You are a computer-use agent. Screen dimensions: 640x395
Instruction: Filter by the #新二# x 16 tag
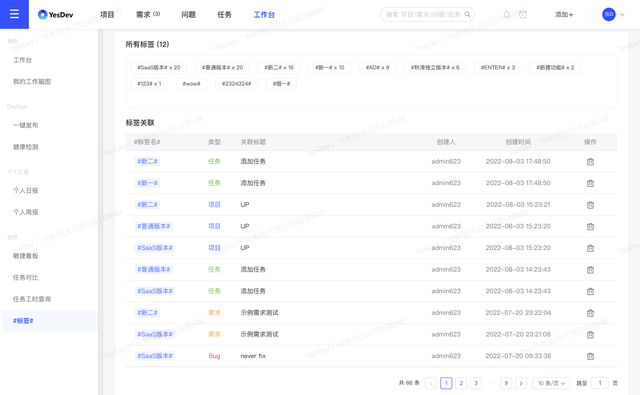click(279, 67)
